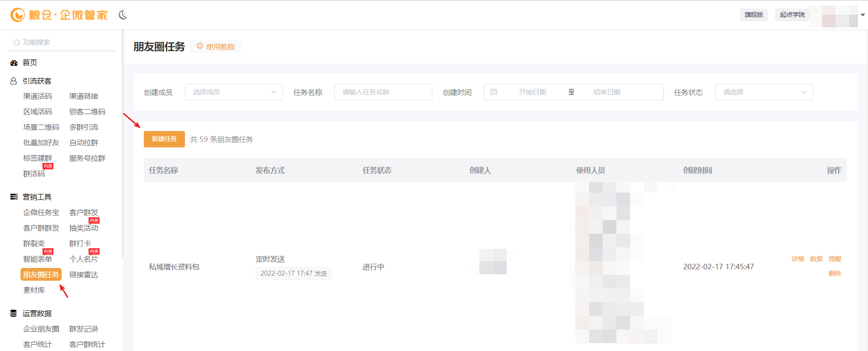Viewport: 868px width, 351px height.
Task: Click the 任务名称 input field
Action: [383, 92]
